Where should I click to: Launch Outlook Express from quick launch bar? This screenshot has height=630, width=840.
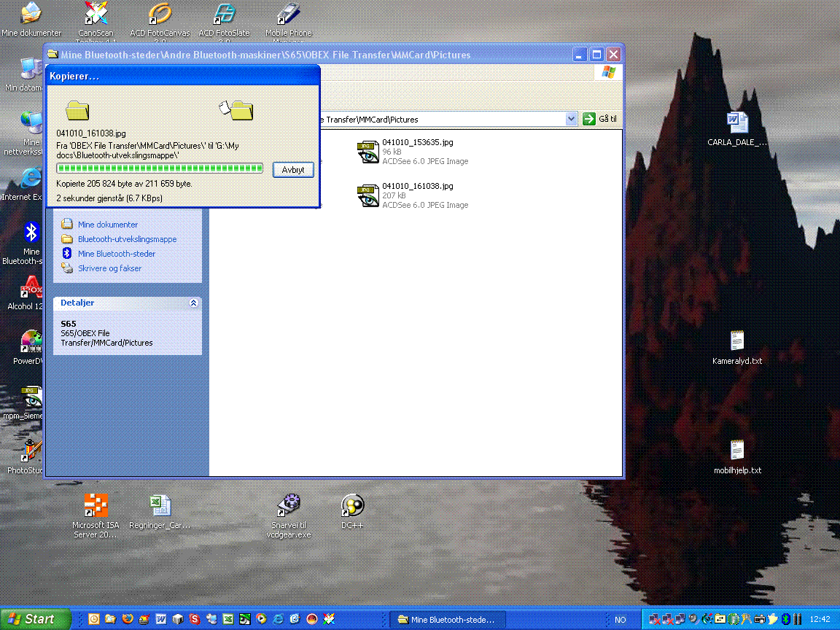tap(295, 619)
